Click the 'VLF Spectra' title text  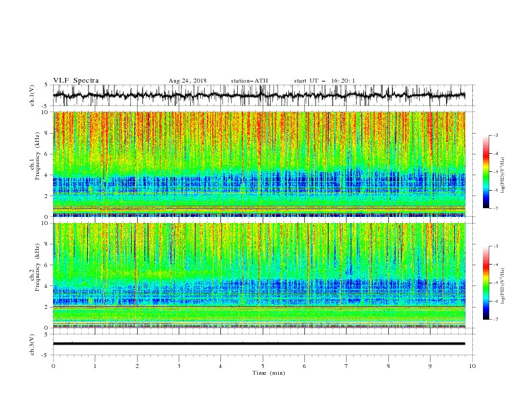click(x=76, y=81)
